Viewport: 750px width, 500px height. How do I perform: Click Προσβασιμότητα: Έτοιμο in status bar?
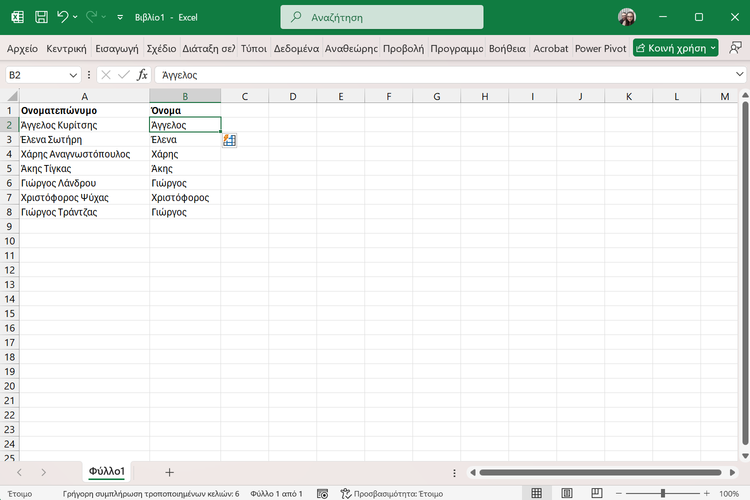pos(390,493)
